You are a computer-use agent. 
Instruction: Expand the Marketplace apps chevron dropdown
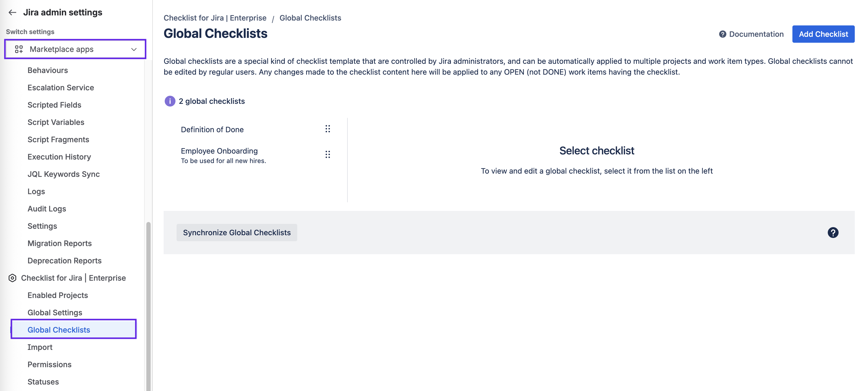click(134, 49)
